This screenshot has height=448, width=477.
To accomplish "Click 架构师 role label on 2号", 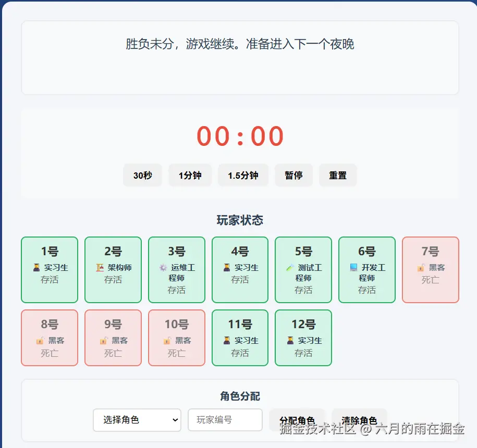I will (119, 267).
